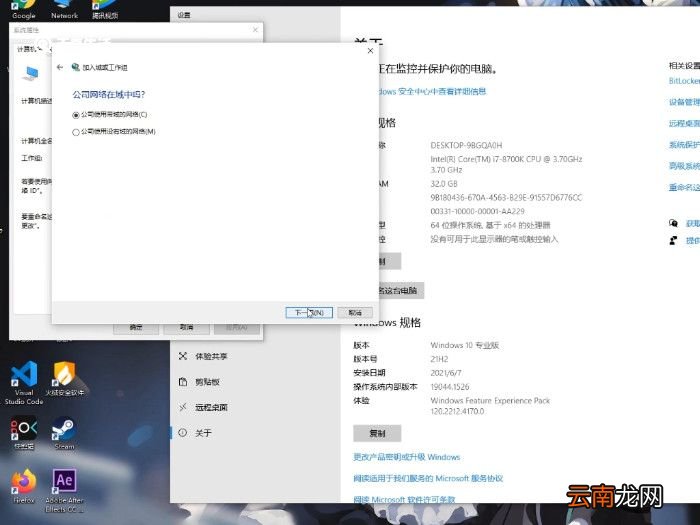Viewport: 700px width, 525px height.
Task: Open the 设备管理器 related settings link
Action: point(684,102)
